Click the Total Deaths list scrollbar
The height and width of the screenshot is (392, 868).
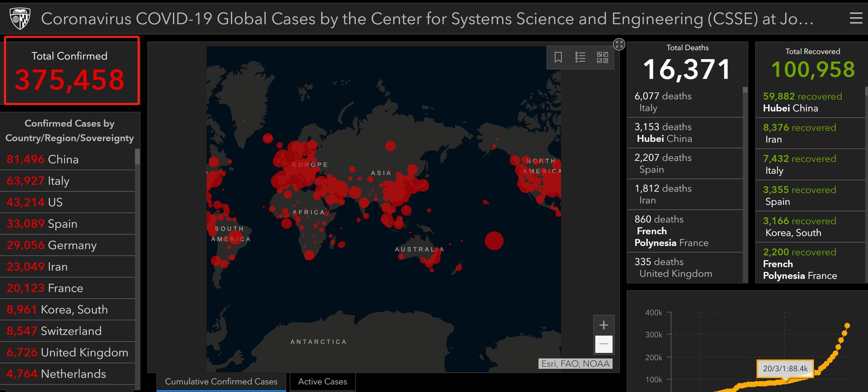[x=745, y=90]
